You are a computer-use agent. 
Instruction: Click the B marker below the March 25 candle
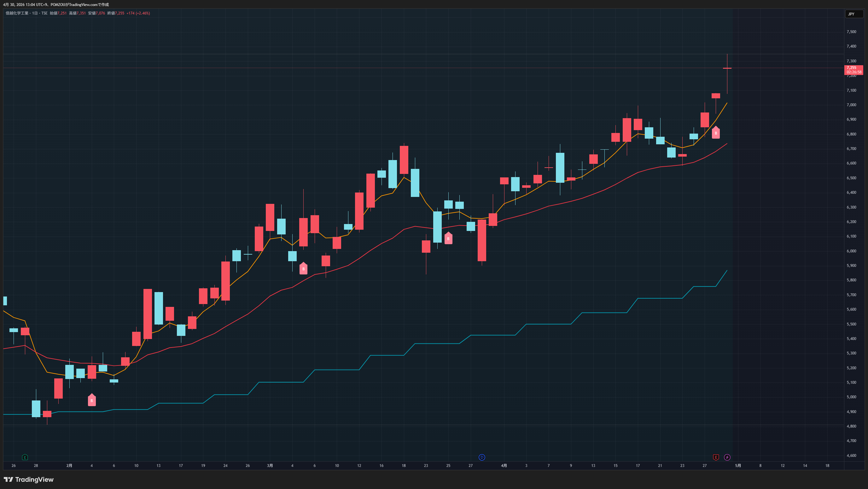[448, 238]
